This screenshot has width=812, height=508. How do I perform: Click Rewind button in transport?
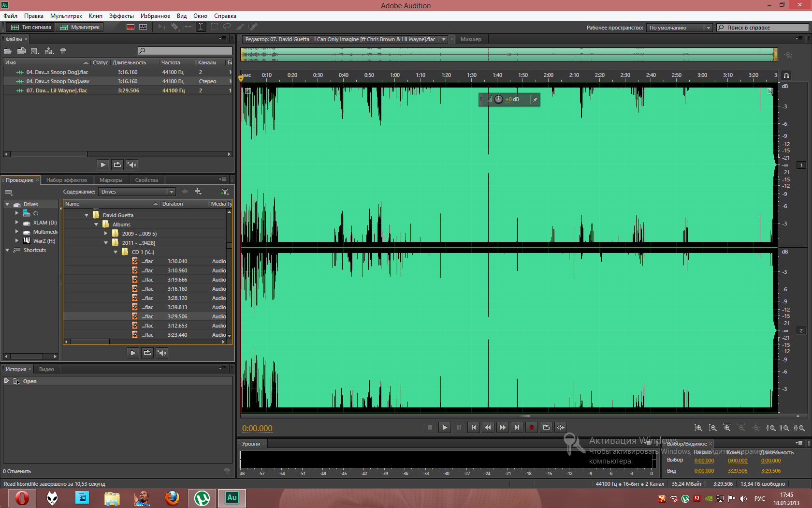[x=488, y=427]
